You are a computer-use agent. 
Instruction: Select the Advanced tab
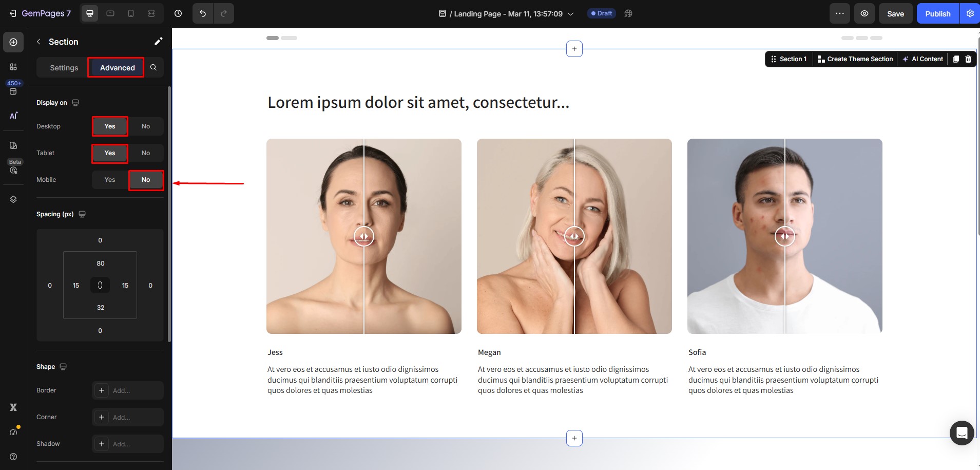tap(117, 68)
